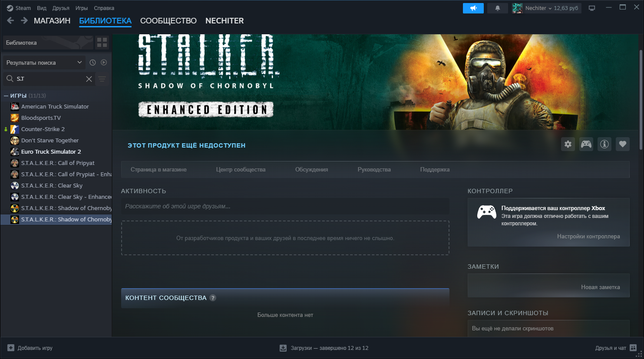Viewport: 644px width, 359px height.
Task: Clear the library search with X
Action: click(89, 79)
